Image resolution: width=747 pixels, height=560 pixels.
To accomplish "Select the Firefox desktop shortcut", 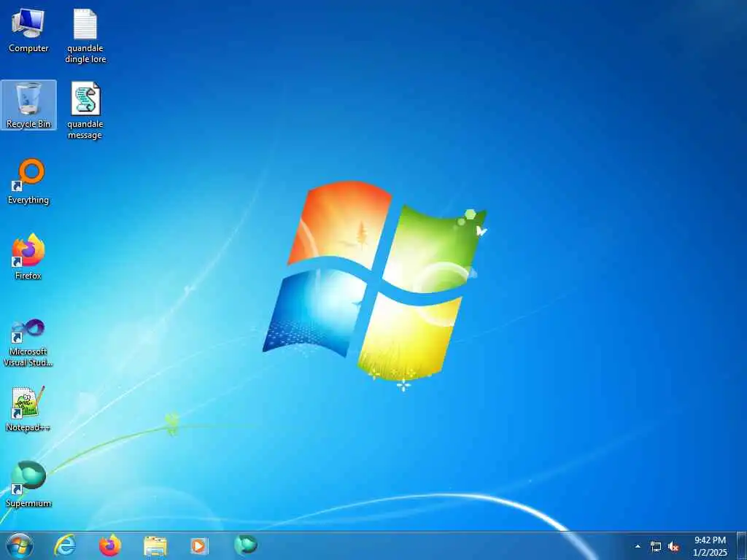I will click(x=28, y=257).
